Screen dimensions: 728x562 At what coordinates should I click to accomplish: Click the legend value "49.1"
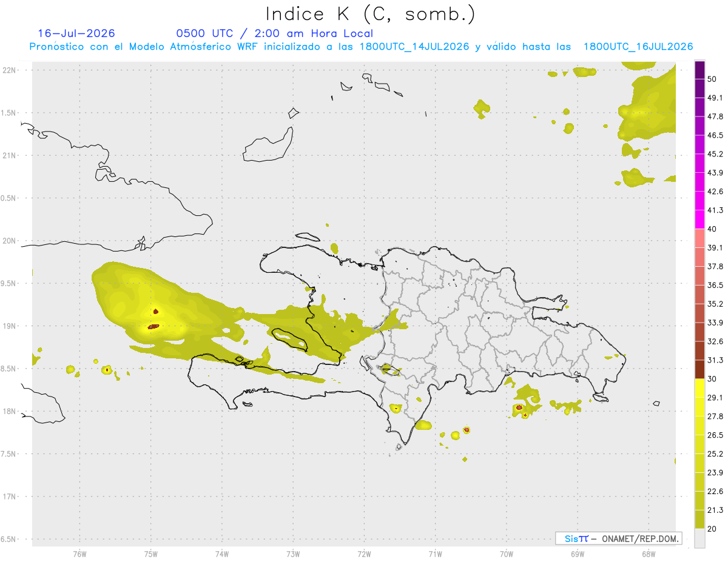(716, 98)
